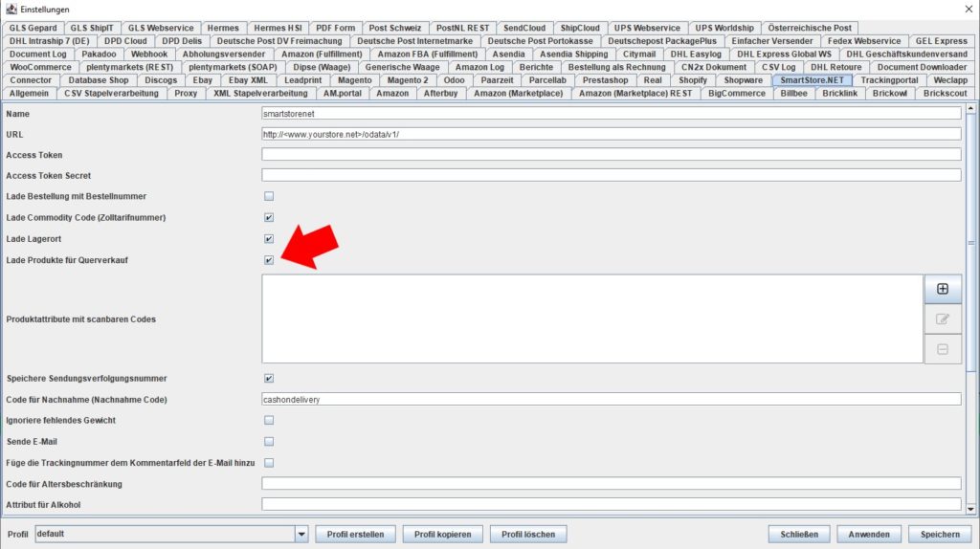Open the BigCommerce tab

pos(736,93)
